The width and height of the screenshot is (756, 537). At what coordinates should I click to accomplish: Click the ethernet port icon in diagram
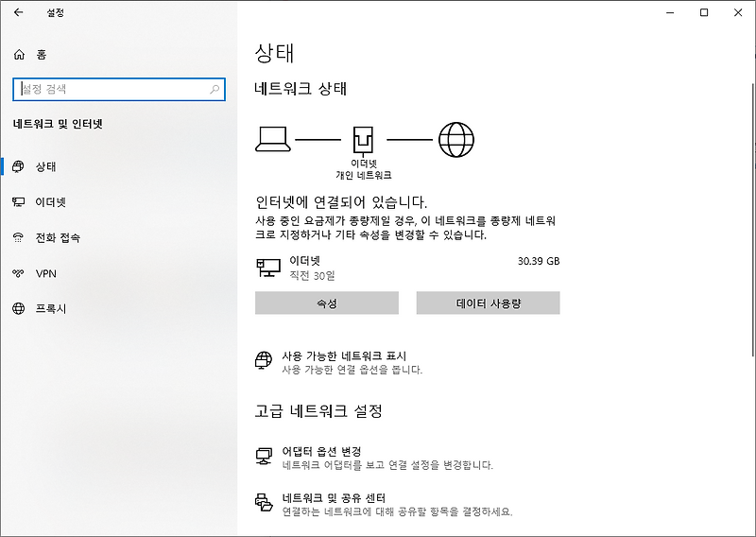363,140
